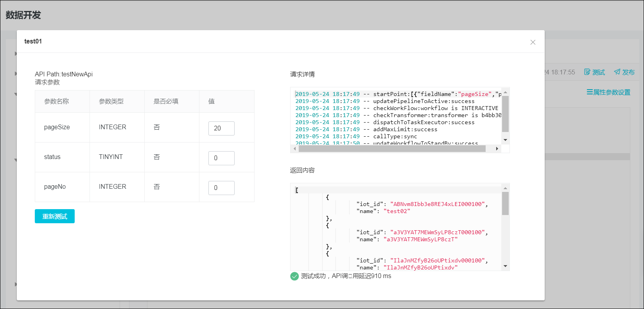Click the test01 dialog title

(33, 42)
